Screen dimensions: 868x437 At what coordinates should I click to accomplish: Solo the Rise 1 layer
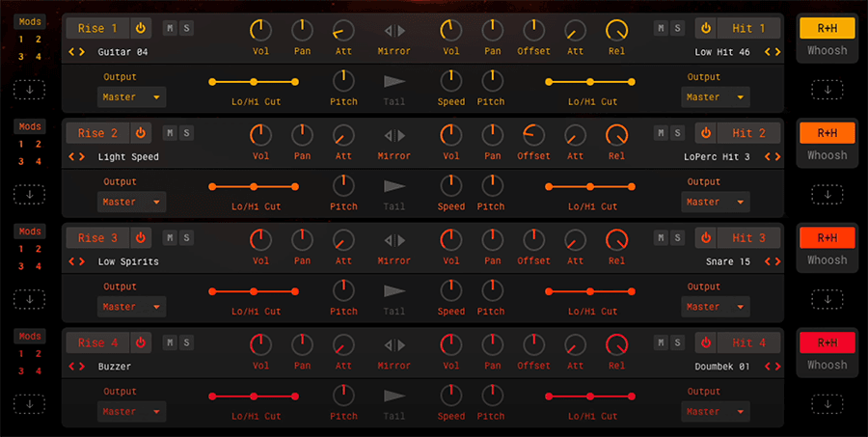tap(186, 28)
